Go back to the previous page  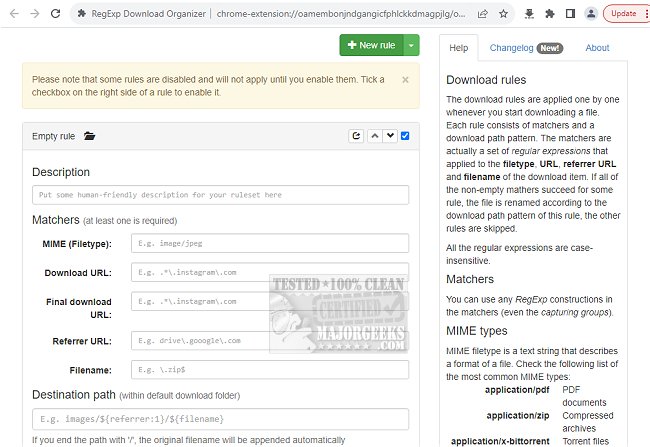click(14, 14)
